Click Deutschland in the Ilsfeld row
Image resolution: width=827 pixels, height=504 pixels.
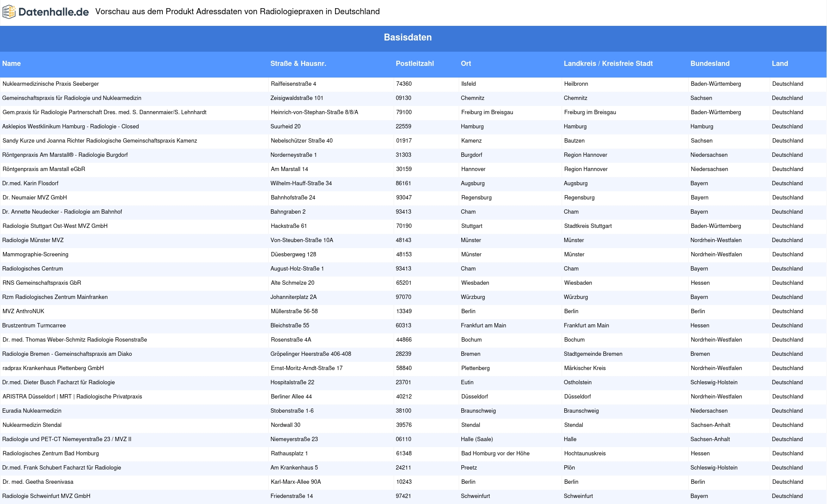tap(787, 84)
